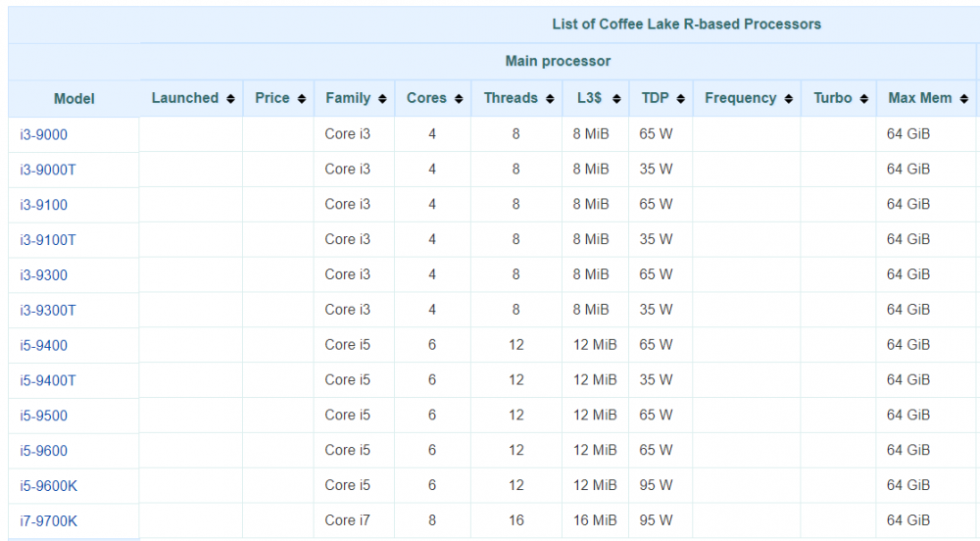Select the 65 W TDP cell for i5-9600
This screenshot has height=541, width=980.
click(660, 450)
